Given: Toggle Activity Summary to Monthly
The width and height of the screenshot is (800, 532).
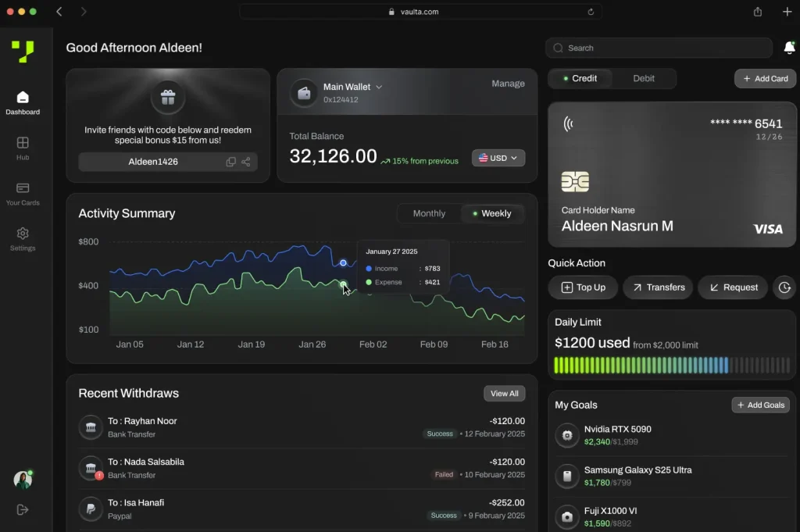Looking at the screenshot, I should click(x=428, y=213).
